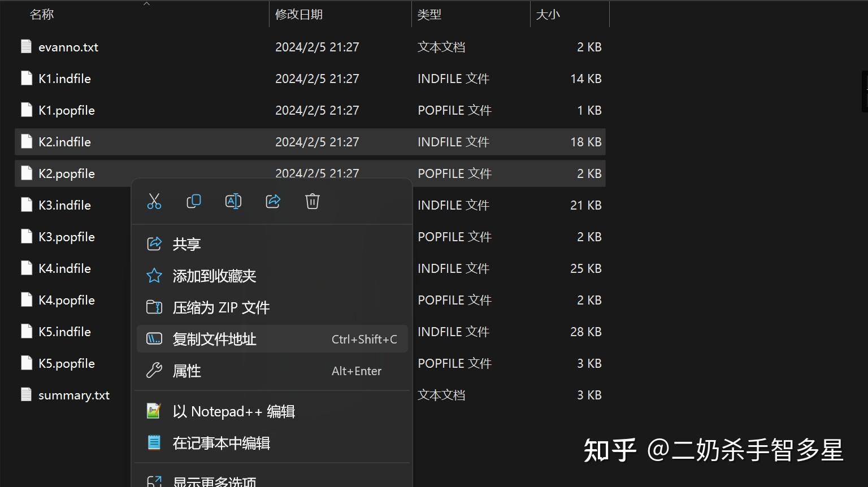This screenshot has height=487, width=868.
Task: Select the K1.indfile row
Action: coord(64,79)
